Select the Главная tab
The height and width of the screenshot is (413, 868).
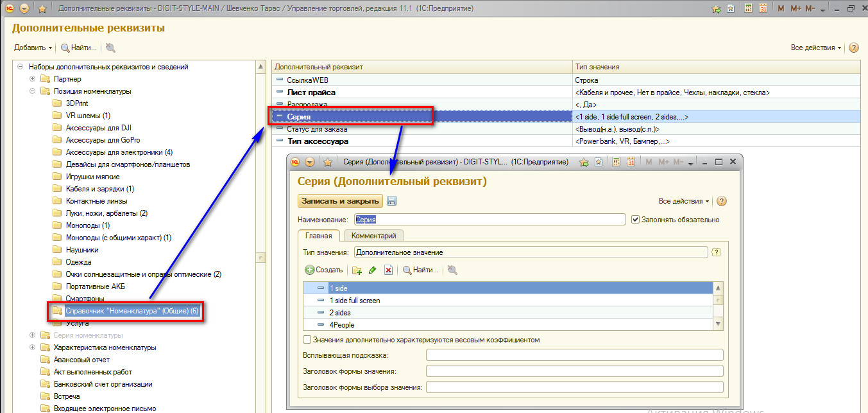pos(319,236)
